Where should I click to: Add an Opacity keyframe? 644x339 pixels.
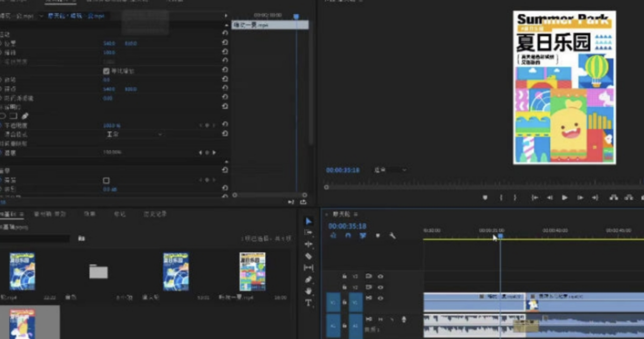[207, 125]
